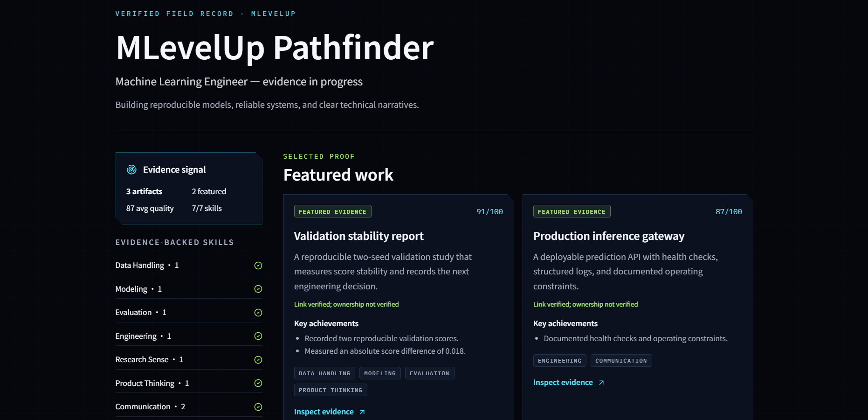Click the 3 artifacts stat

145,191
